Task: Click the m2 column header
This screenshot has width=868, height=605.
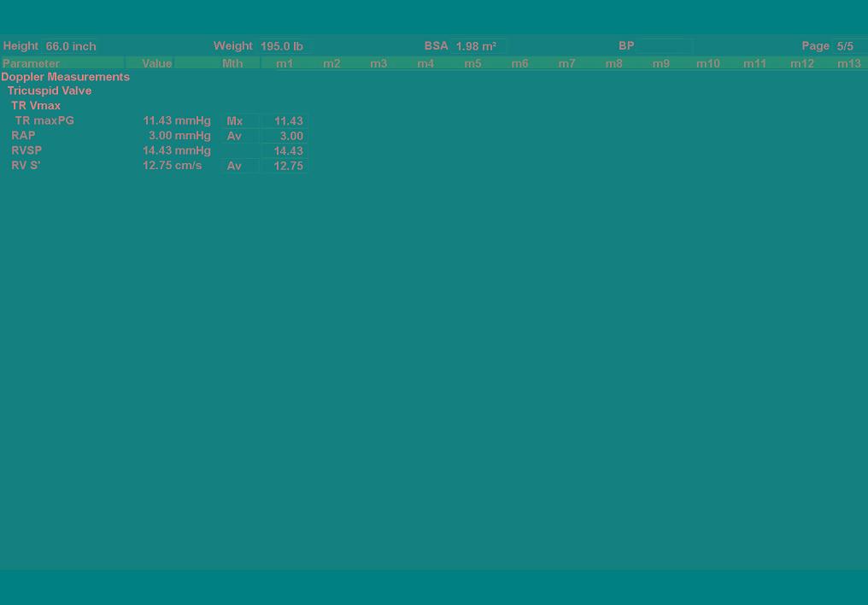Action: [331, 63]
